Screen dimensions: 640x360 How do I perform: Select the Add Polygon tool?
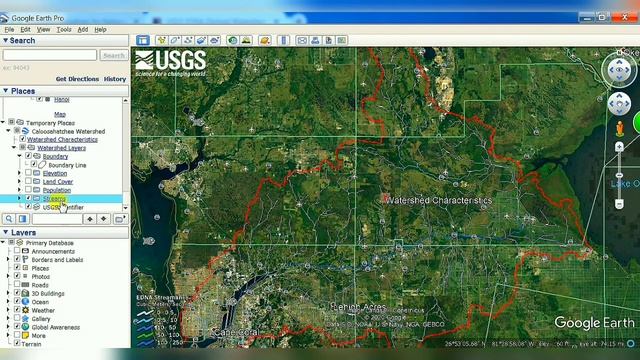click(x=175, y=40)
